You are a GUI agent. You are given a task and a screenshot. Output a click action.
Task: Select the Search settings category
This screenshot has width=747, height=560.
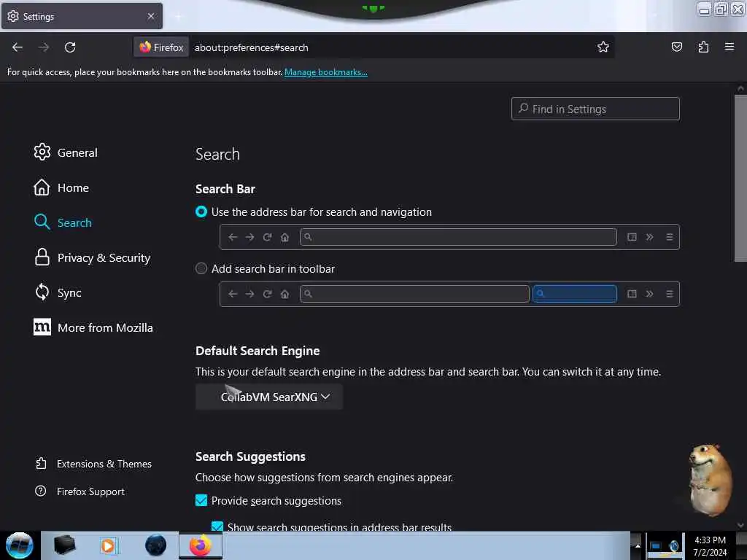(63, 222)
